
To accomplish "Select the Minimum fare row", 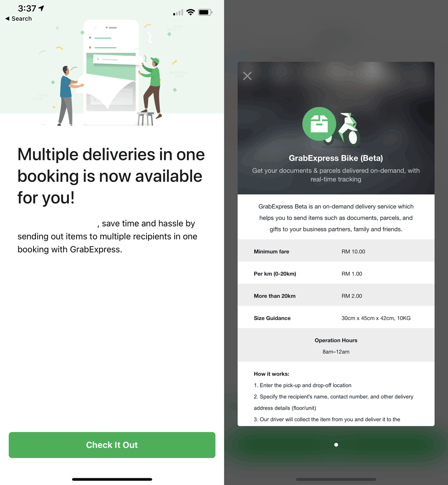I will click(x=336, y=251).
